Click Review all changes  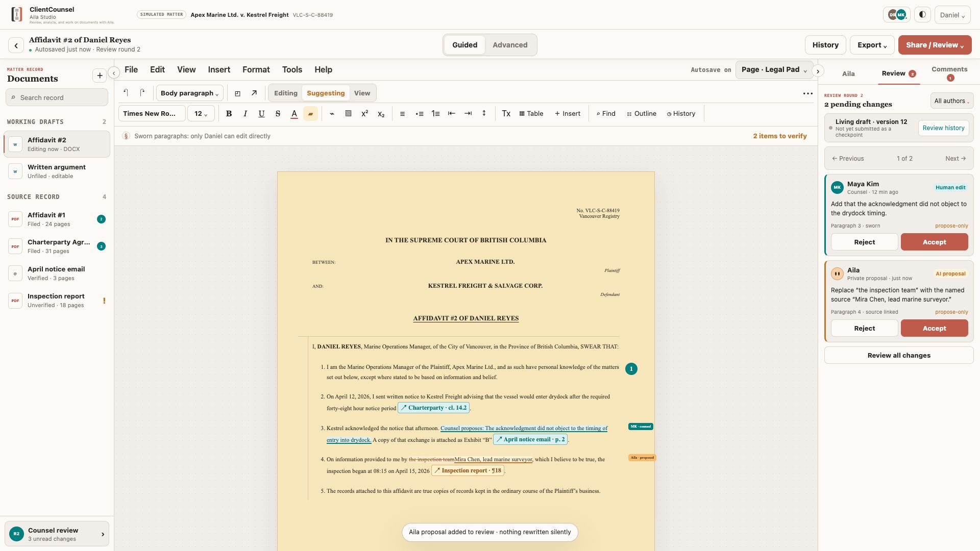[899, 356]
